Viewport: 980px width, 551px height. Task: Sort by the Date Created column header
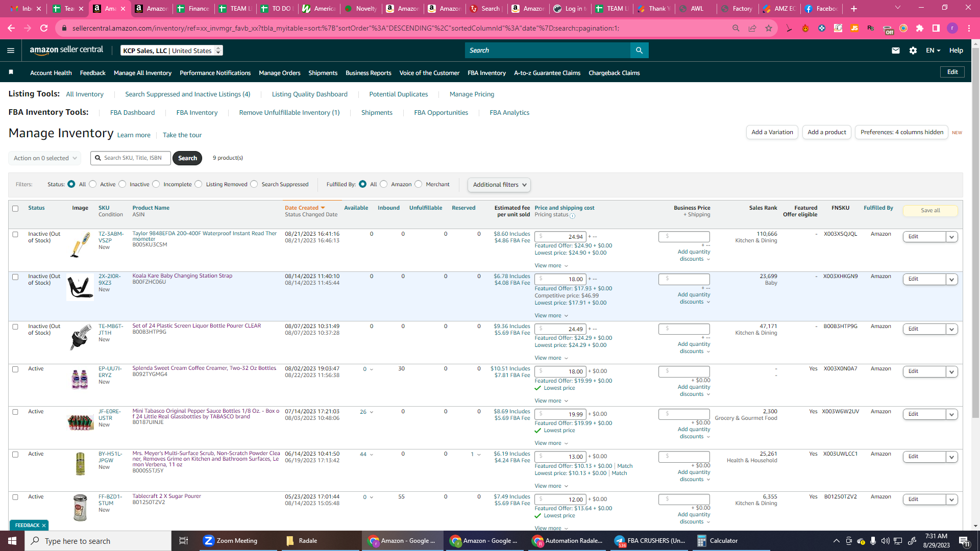tap(305, 208)
